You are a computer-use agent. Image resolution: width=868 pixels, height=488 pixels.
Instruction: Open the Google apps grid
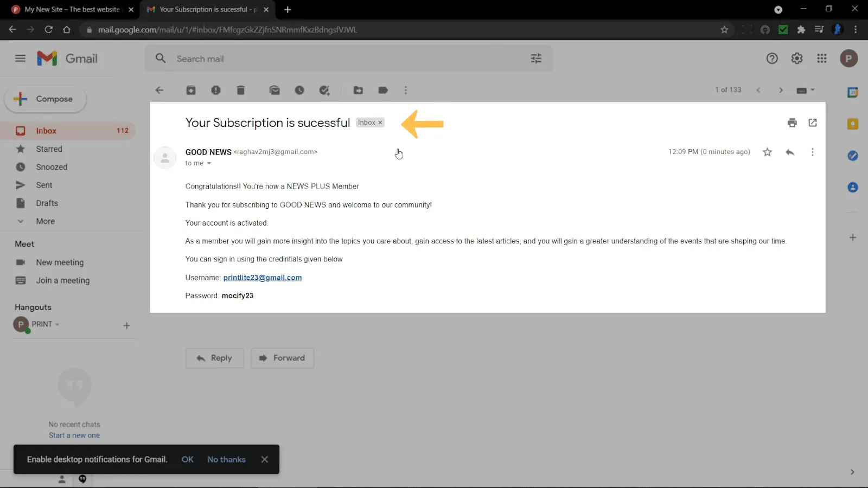[x=822, y=59]
